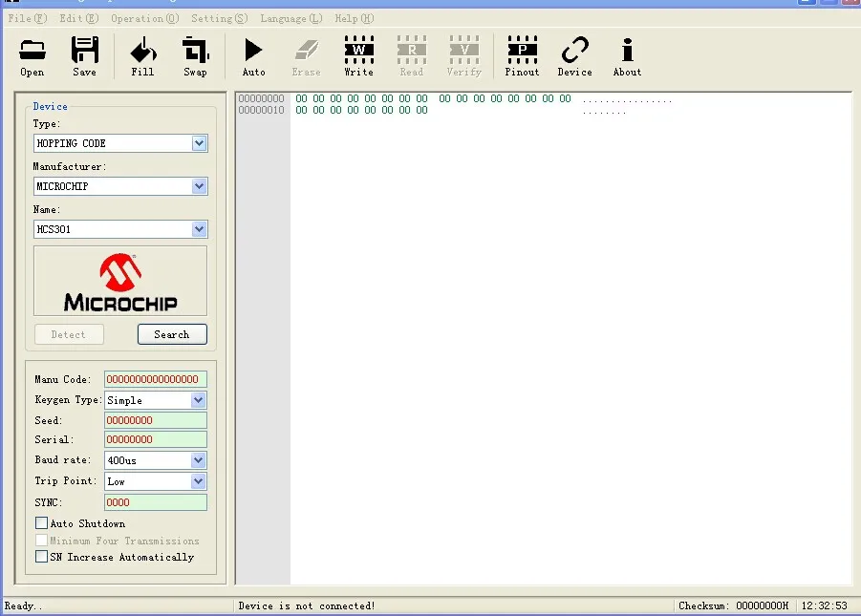Open the Language menu

pos(291,17)
